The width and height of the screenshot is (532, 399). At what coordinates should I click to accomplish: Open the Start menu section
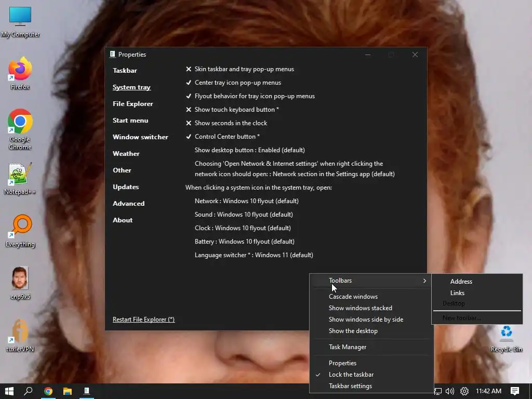point(130,121)
